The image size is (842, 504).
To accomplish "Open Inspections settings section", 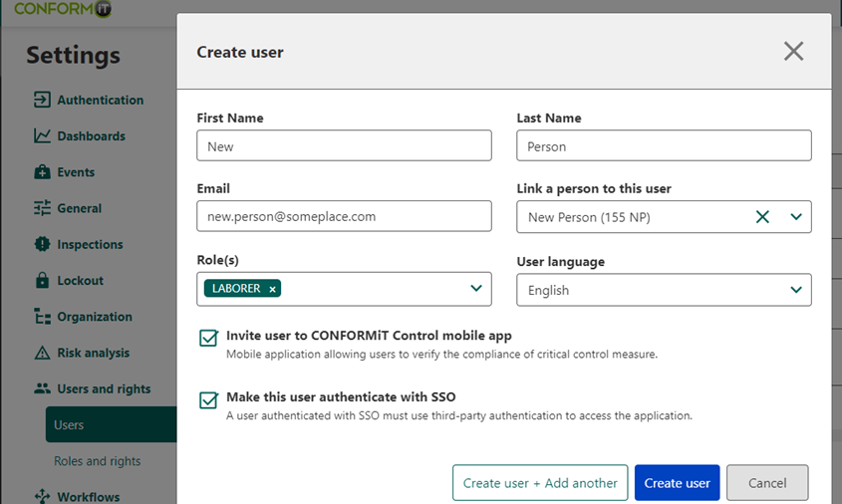I will point(91,244).
